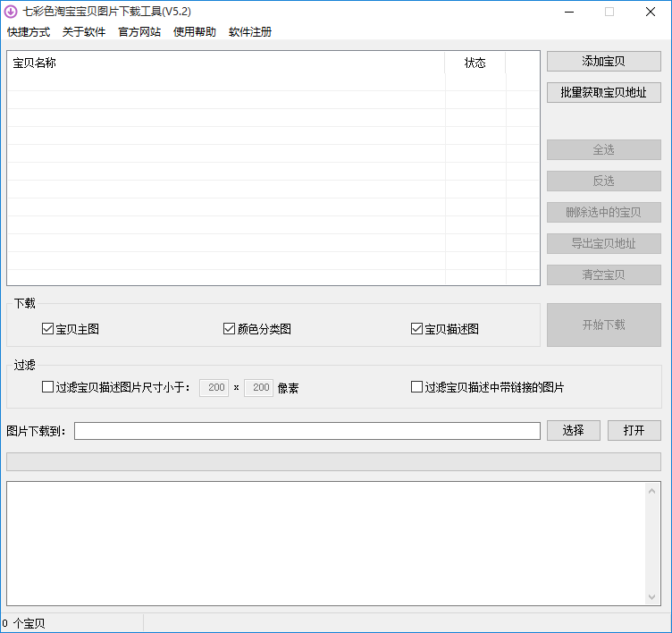Viewport: 672px width, 633px height.
Task: Minimize the application window
Action: click(569, 12)
